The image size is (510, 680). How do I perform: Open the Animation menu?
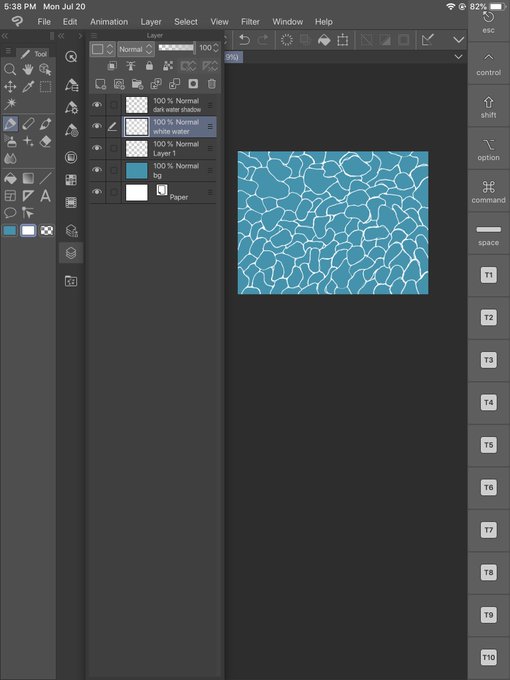point(109,22)
